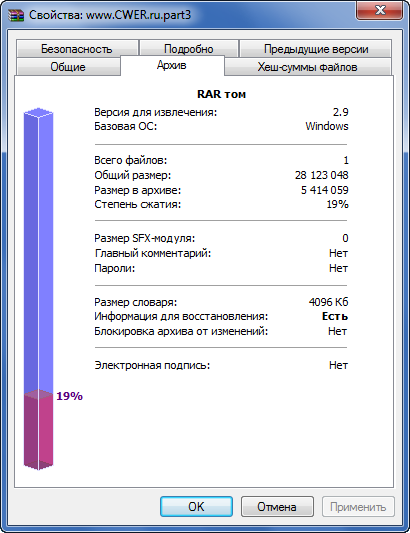Click the 5 414 059 packed size value
This screenshot has height=533, width=410.
coord(325,190)
